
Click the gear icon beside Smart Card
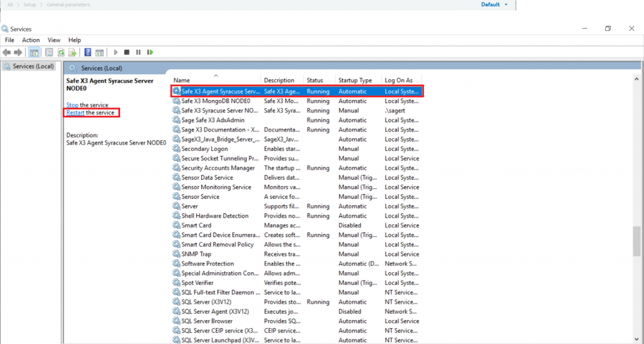coord(176,225)
